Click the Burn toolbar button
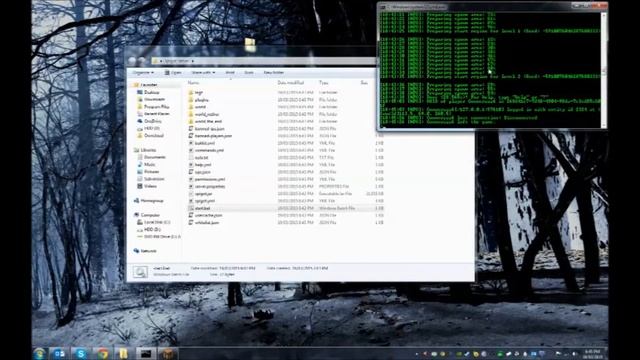Screen dimensions: 640x360 (x=249, y=73)
